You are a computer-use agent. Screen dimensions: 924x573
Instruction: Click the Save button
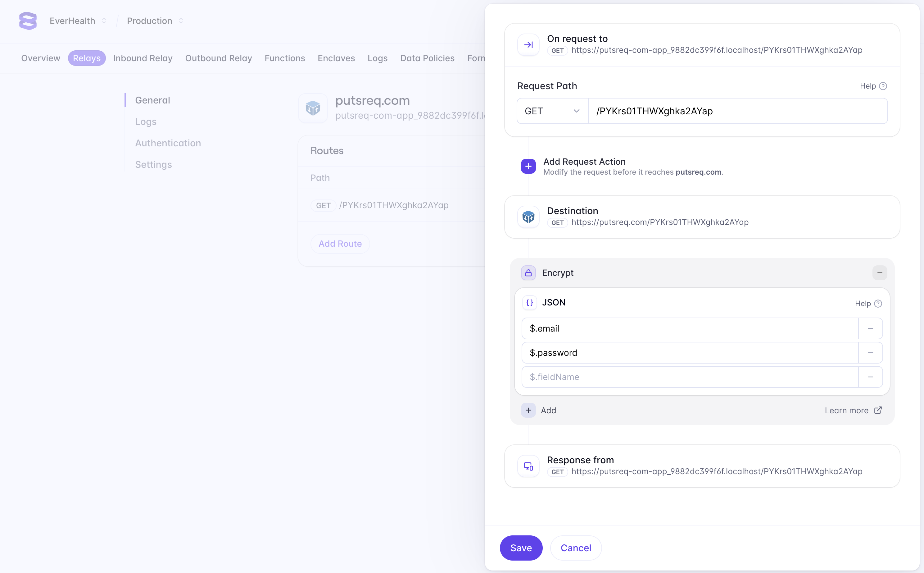click(521, 547)
